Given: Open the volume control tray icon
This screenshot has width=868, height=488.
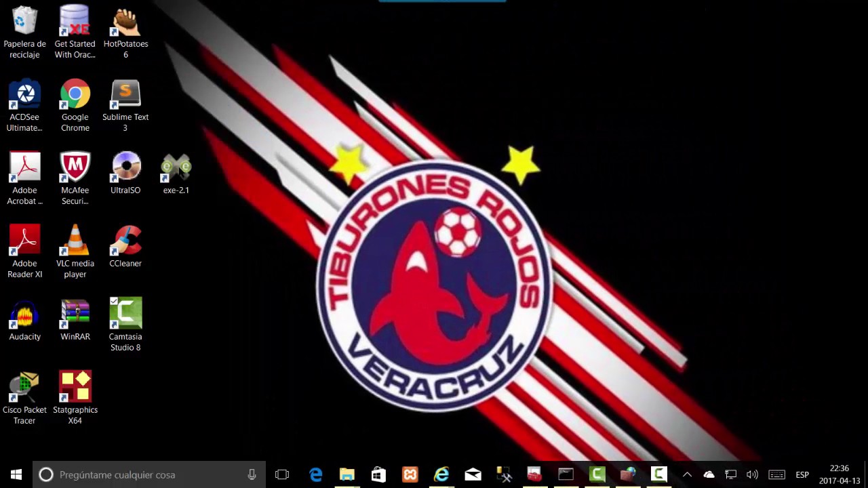Looking at the screenshot, I should click(x=752, y=474).
